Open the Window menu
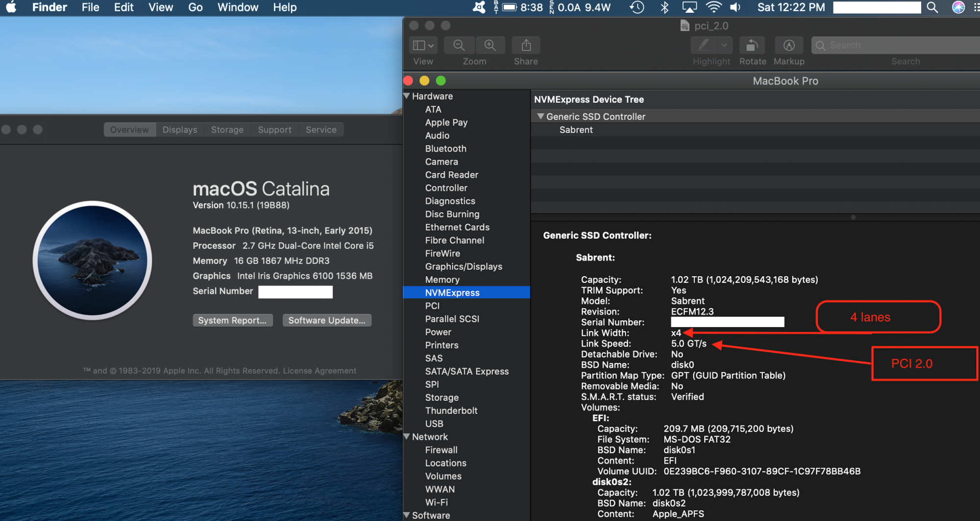The image size is (980, 521). pyautogui.click(x=238, y=7)
